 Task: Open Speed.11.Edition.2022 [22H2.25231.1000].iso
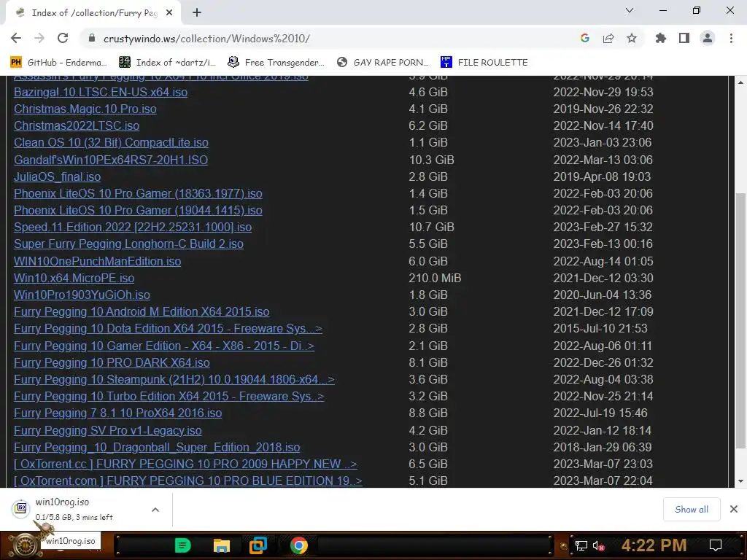(133, 227)
